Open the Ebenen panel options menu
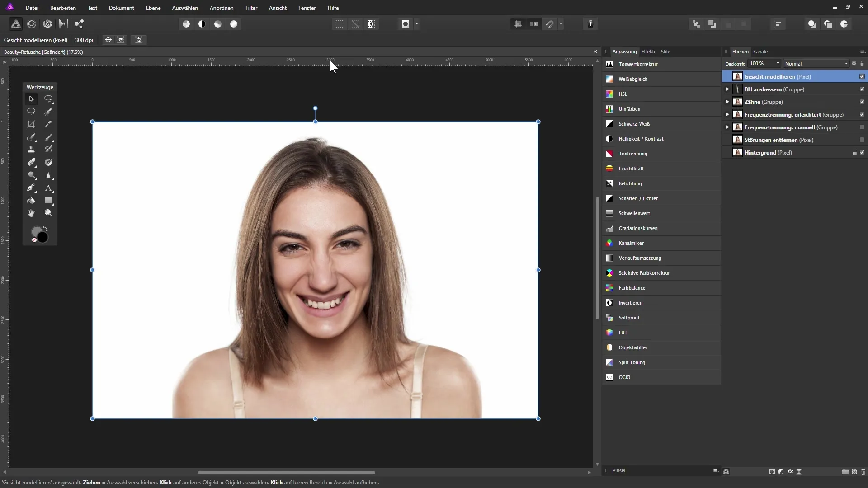This screenshot has height=488, width=868. (x=862, y=52)
